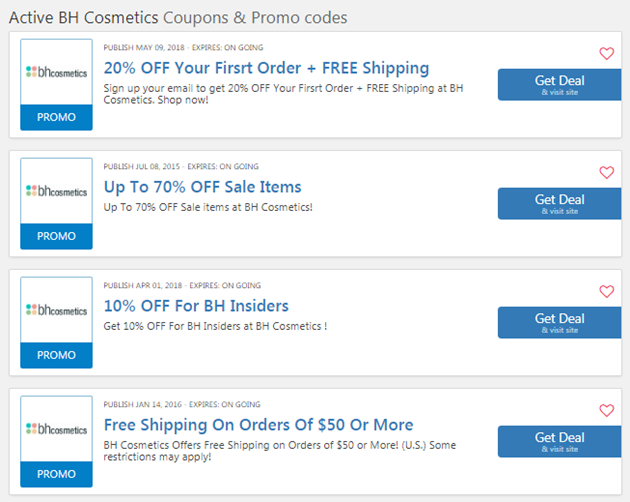Viewport: 630px width, 502px height.
Task: Click PROMO label under fourth coupon logo
Action: pos(56,474)
